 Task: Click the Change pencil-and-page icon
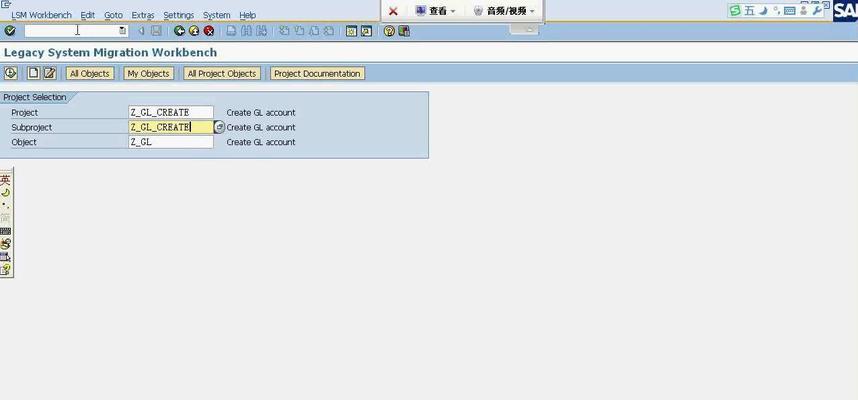click(x=49, y=73)
